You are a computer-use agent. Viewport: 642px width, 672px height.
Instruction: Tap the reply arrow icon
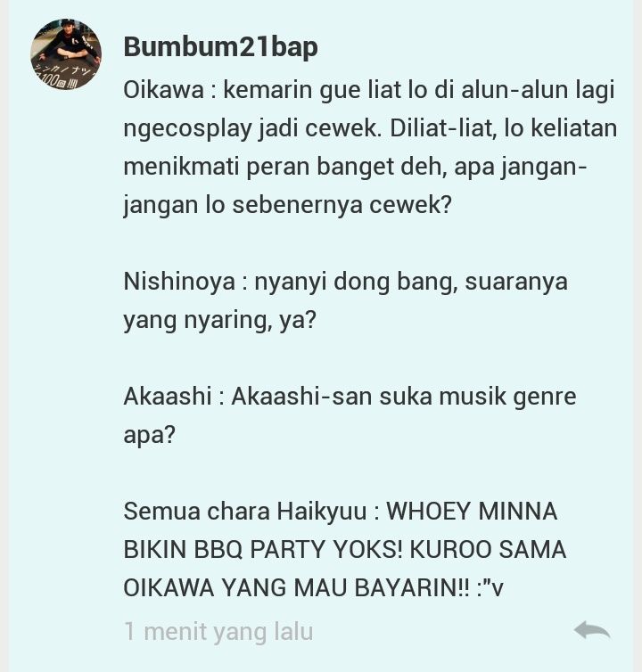[592, 630]
